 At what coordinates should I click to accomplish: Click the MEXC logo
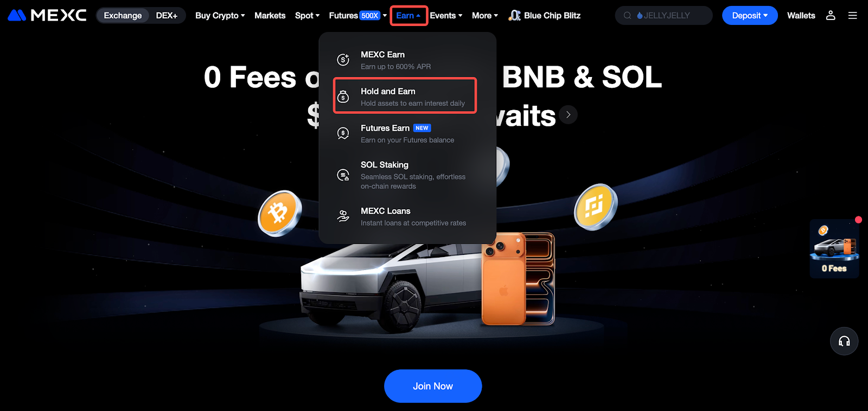tap(47, 15)
